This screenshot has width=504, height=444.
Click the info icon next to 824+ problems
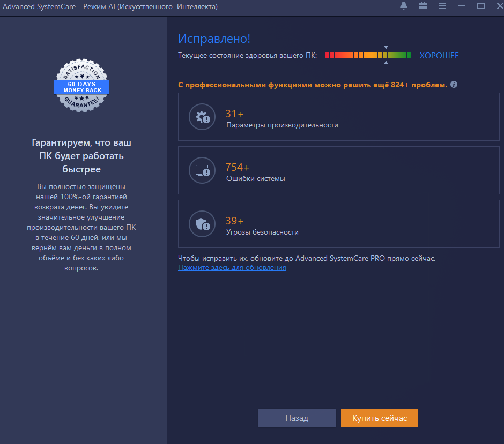[x=454, y=85]
